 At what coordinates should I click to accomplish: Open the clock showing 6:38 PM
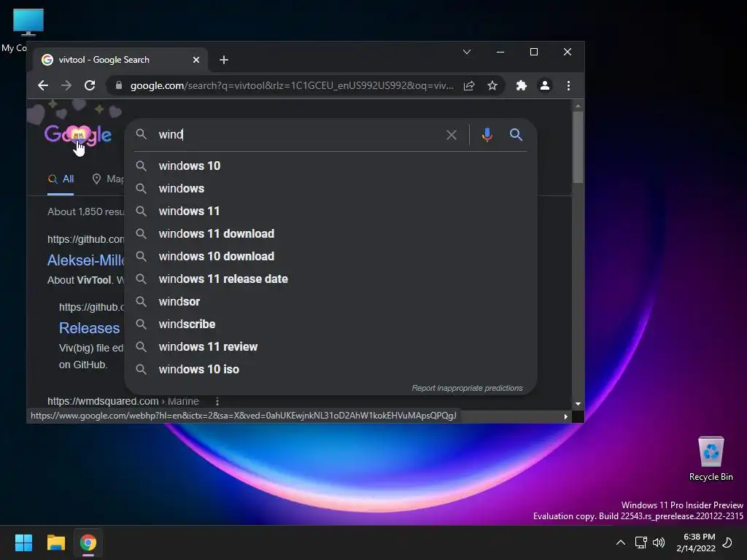point(696,542)
